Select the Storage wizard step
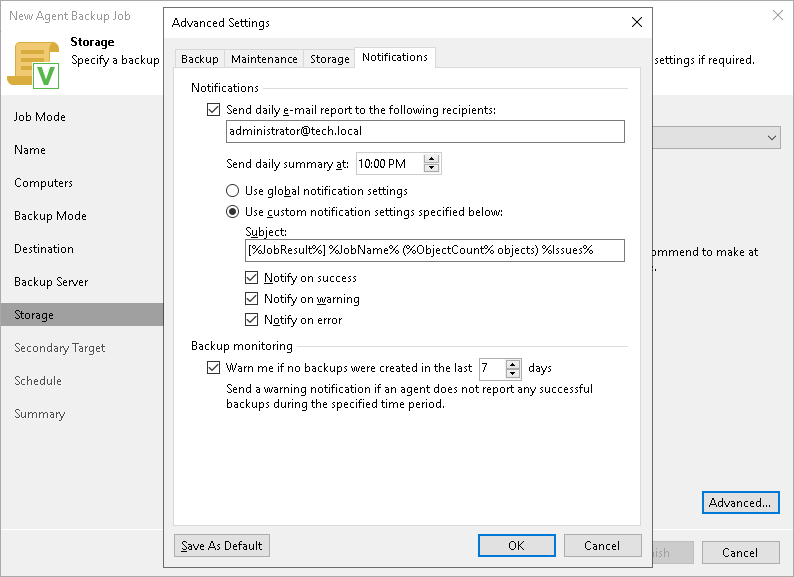The height and width of the screenshot is (577, 794). (x=82, y=315)
